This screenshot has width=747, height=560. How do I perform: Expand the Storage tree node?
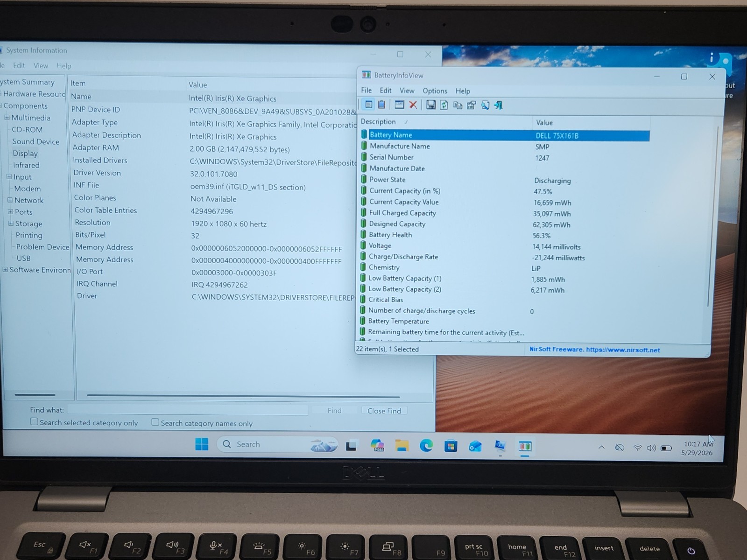(x=11, y=223)
